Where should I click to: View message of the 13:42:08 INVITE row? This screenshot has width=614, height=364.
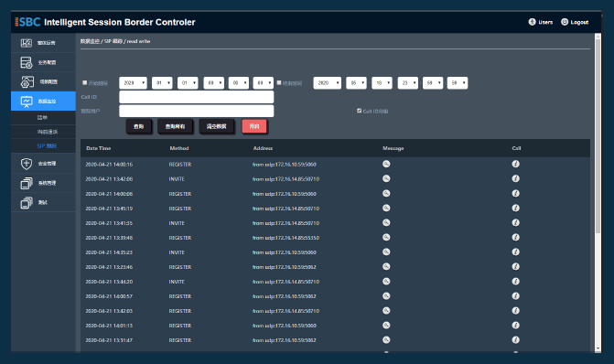tap(386, 178)
